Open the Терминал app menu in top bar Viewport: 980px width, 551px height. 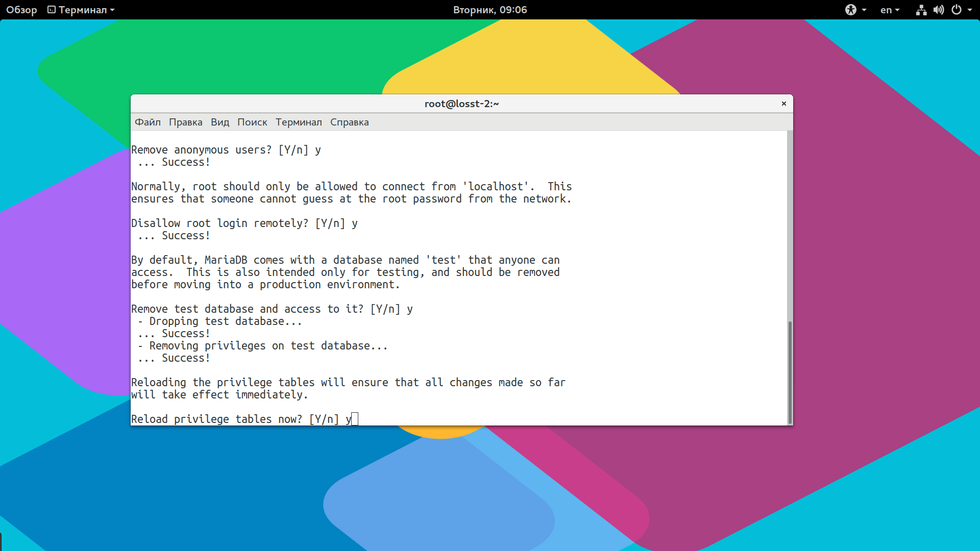pyautogui.click(x=82, y=10)
